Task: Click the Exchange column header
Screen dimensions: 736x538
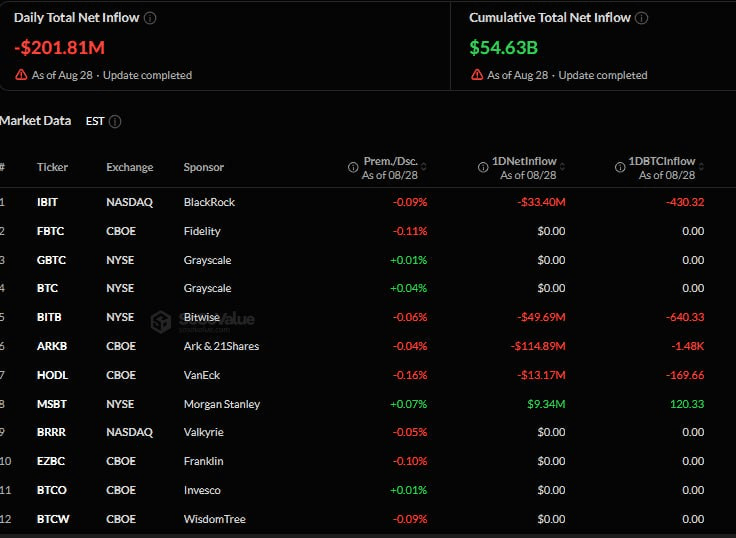Action: coord(130,167)
